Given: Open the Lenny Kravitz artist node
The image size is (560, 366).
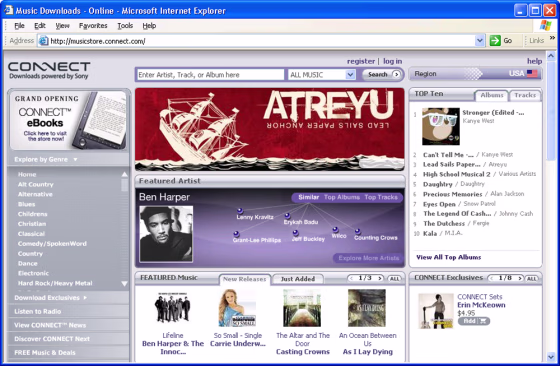Looking at the screenshot, I should [240, 211].
